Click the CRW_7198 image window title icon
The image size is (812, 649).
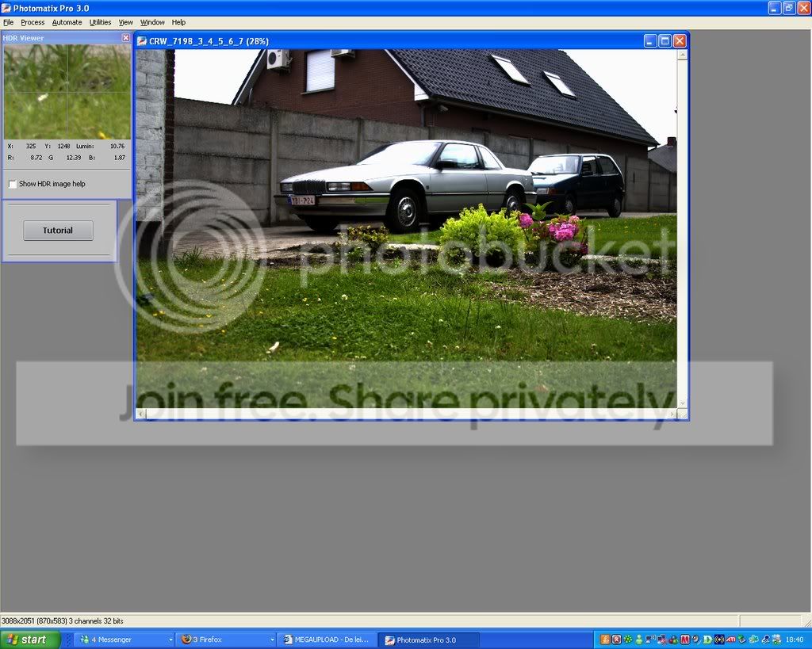(141, 41)
